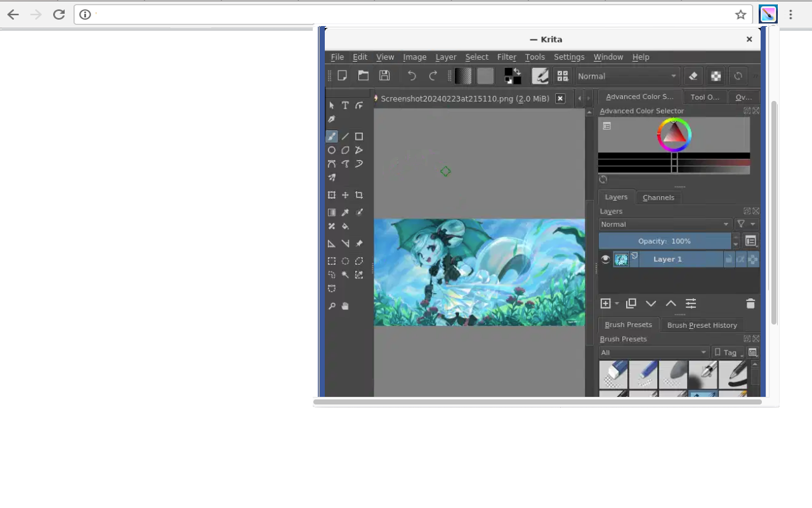Select the Freehand Brush tool
This screenshot has width=812, height=508.
click(331, 136)
